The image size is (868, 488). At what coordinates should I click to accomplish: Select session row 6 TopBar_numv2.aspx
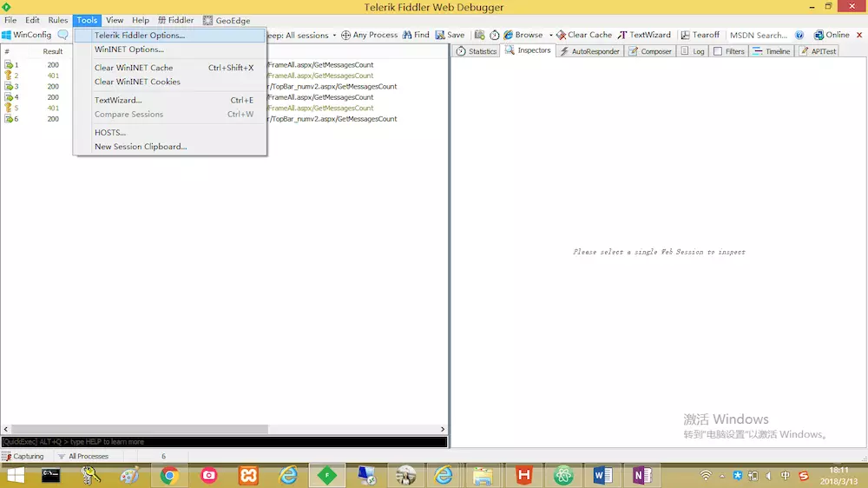[x=224, y=119]
